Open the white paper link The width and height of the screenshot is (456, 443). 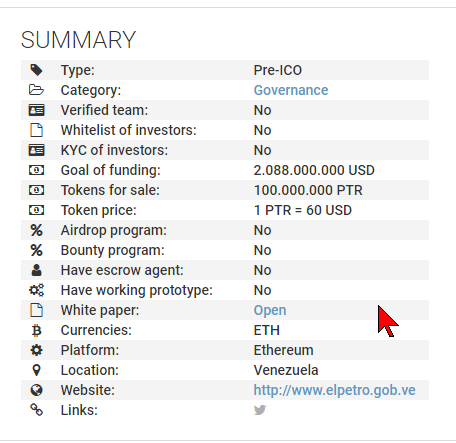[270, 310]
